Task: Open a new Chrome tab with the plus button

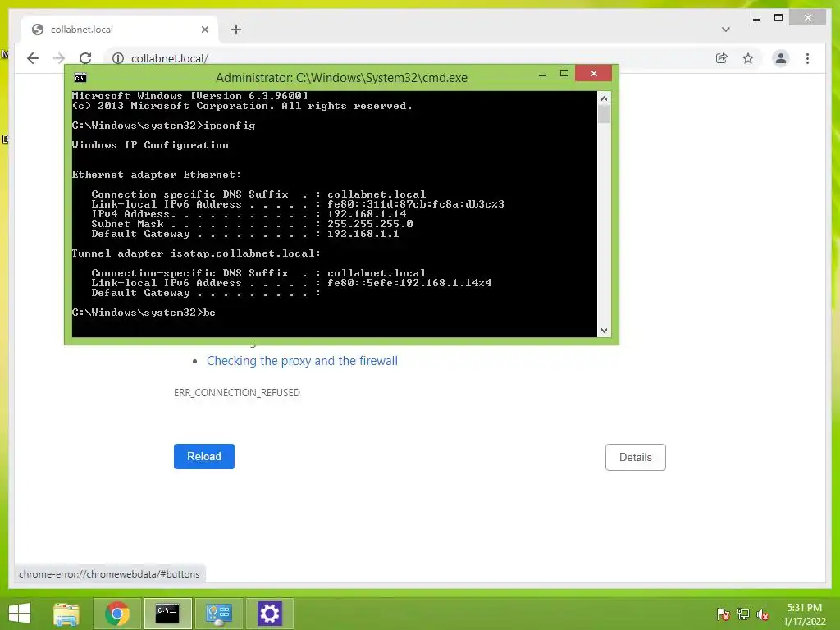Action: (x=235, y=30)
